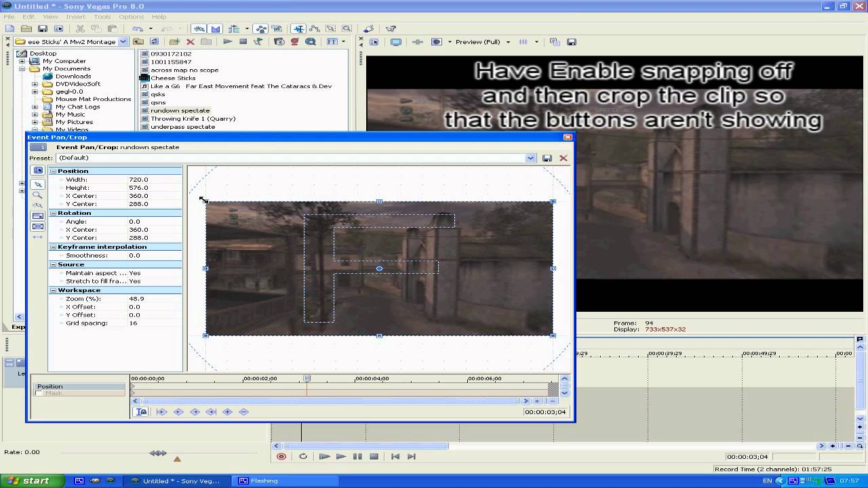868x488 pixels.
Task: Select 'Cheese Sticks' file in Explorer list
Action: tap(173, 78)
